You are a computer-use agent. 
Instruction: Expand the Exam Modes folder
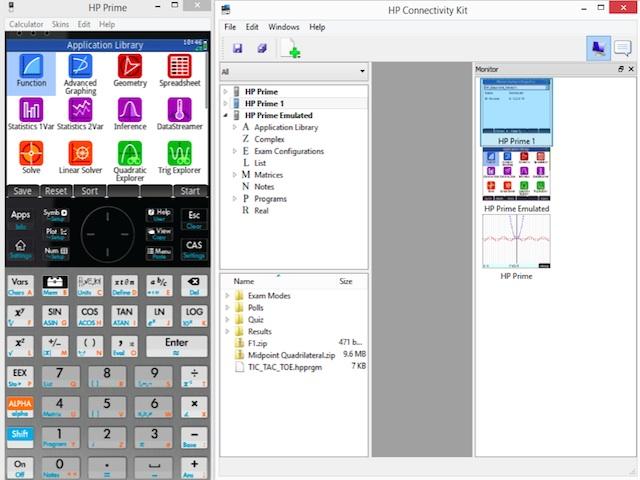(x=227, y=296)
